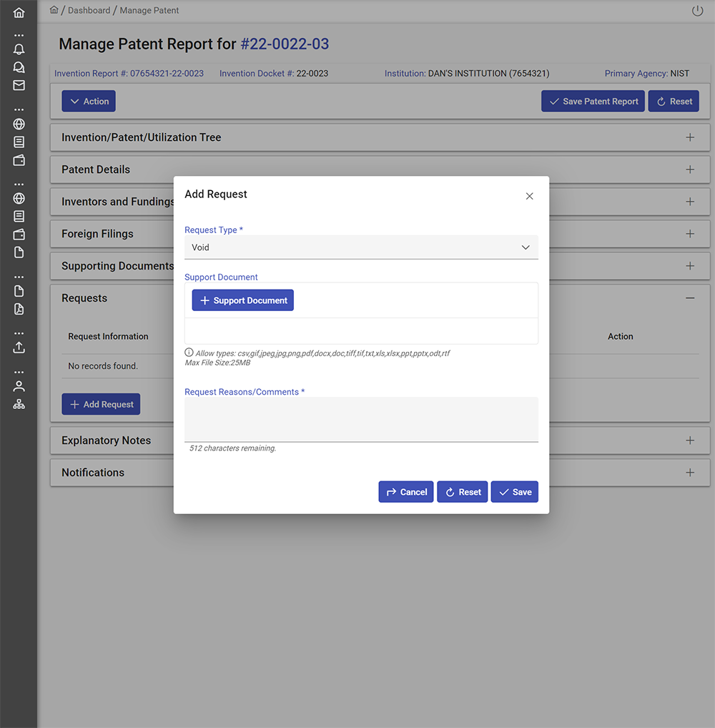This screenshot has width=715, height=728.
Task: Open notifications bell in the sidebar
Action: click(x=19, y=49)
